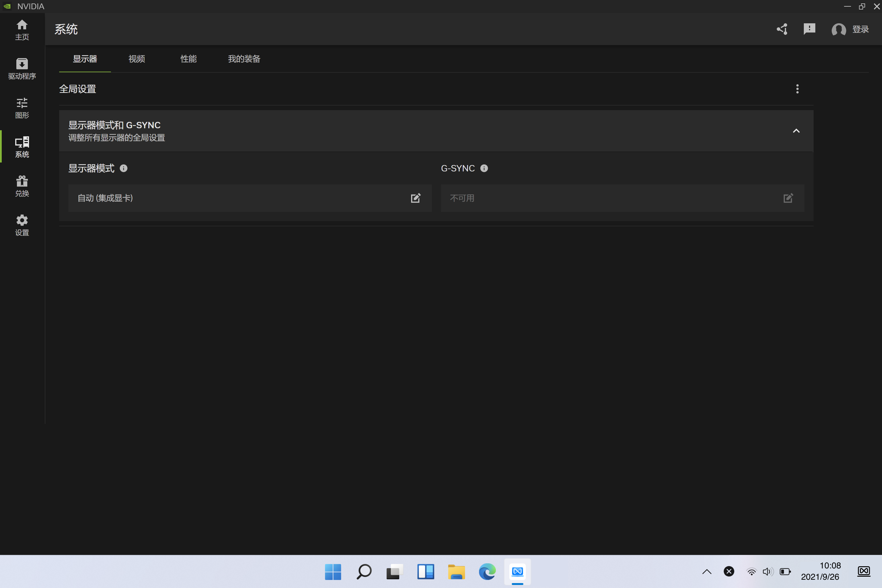Open Microsoft Edge from the taskbar

pyautogui.click(x=487, y=571)
